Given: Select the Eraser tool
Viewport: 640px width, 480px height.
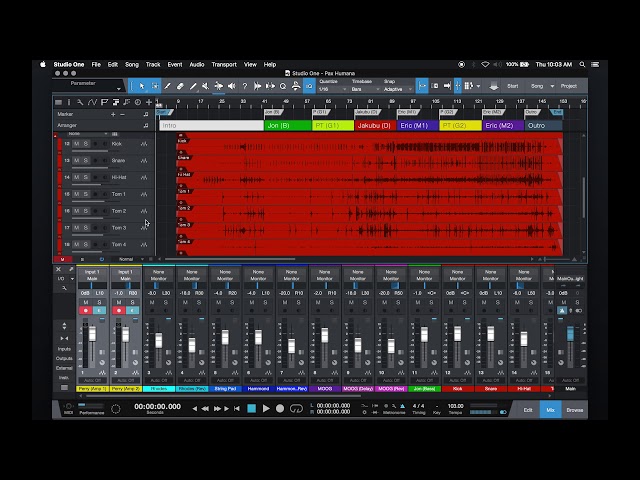Looking at the screenshot, I should click(180, 86).
